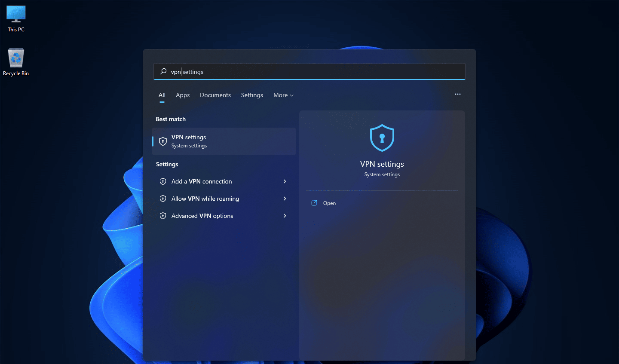Select the Recycle Bin desktop icon
This screenshot has width=619, height=364.
[16, 62]
